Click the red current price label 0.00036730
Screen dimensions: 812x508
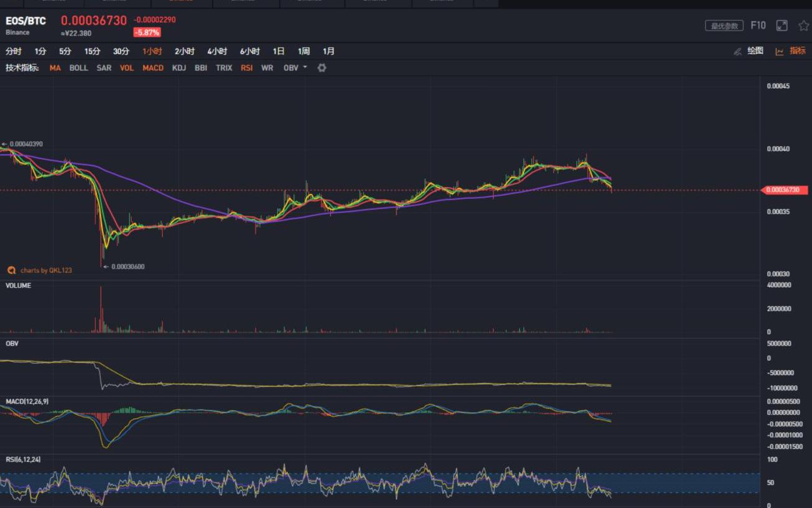785,190
